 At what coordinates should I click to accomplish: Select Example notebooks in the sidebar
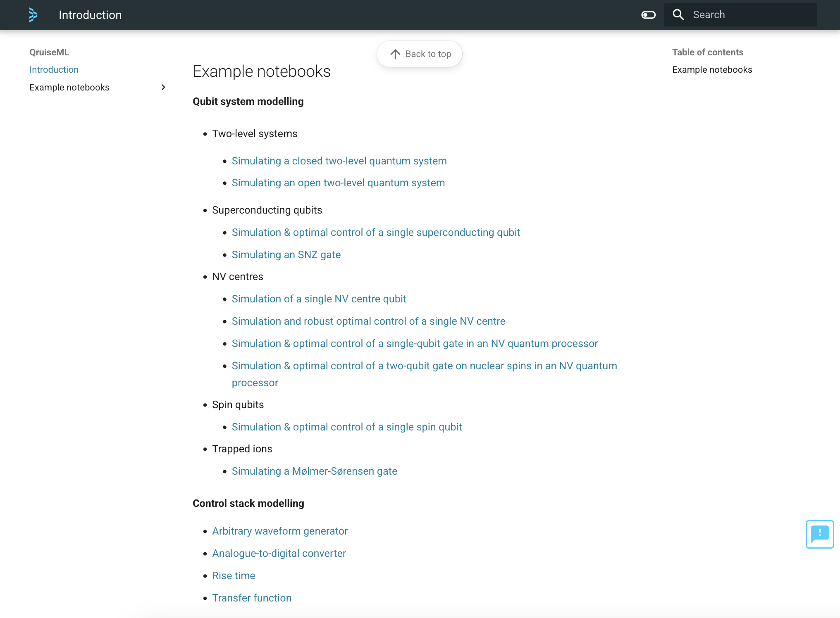click(69, 87)
